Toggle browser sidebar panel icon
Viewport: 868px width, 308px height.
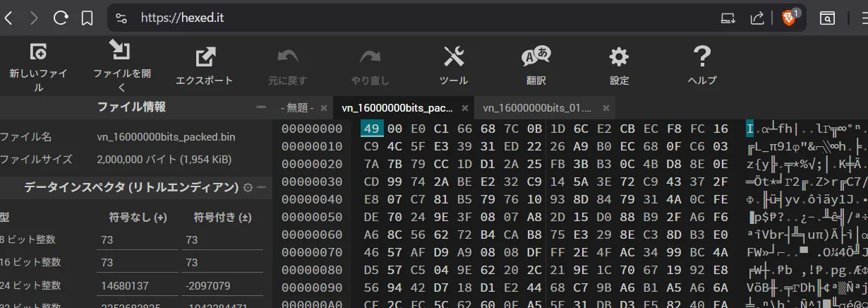[828, 18]
